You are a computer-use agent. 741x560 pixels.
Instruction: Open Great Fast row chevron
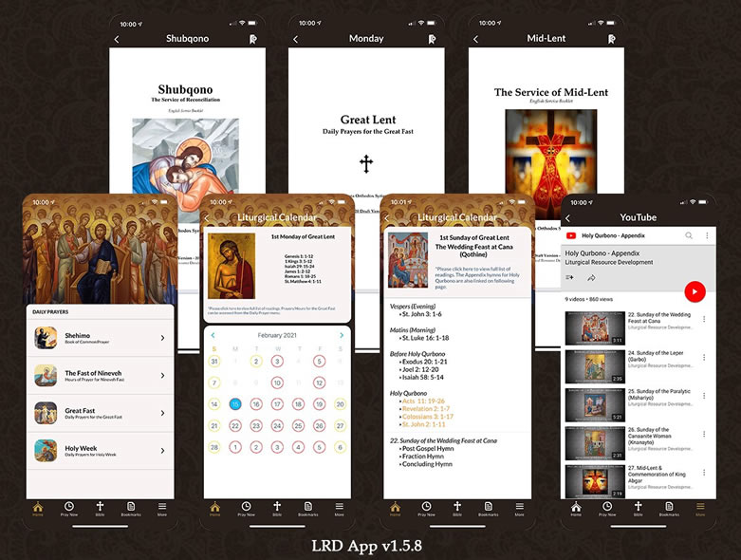coord(162,413)
